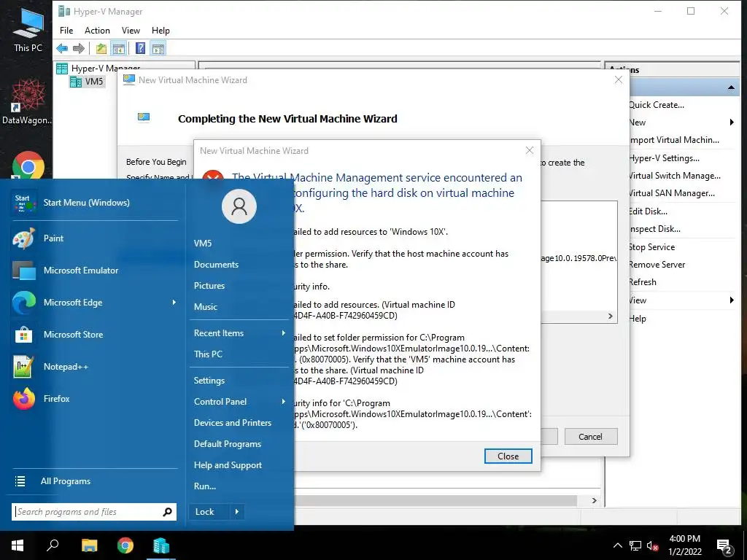This screenshot has width=747, height=560.
Task: Open taskbar Search magnifier
Action: point(53,545)
